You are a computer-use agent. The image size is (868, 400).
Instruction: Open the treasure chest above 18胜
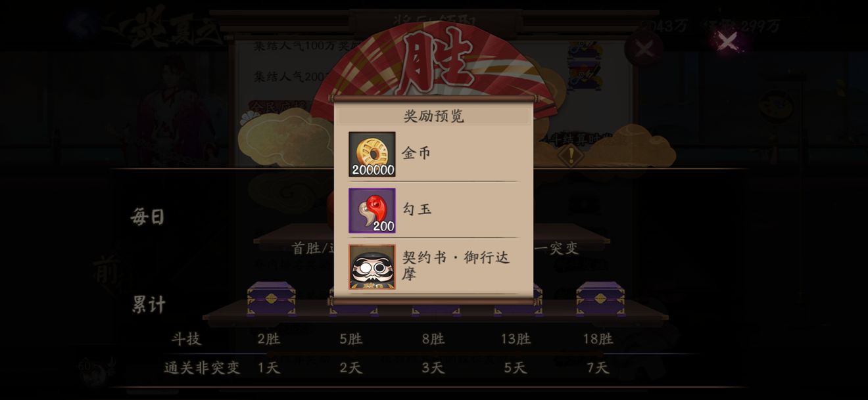coord(600,299)
